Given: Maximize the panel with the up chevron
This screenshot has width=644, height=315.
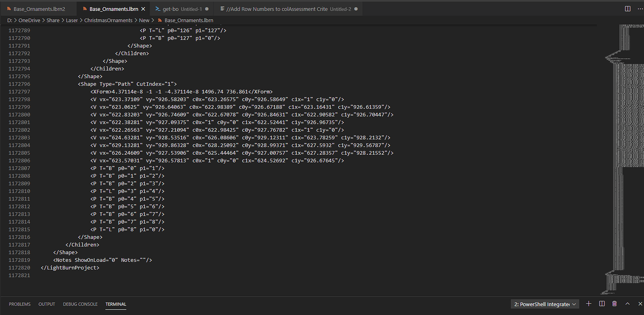Looking at the screenshot, I should click(x=627, y=304).
